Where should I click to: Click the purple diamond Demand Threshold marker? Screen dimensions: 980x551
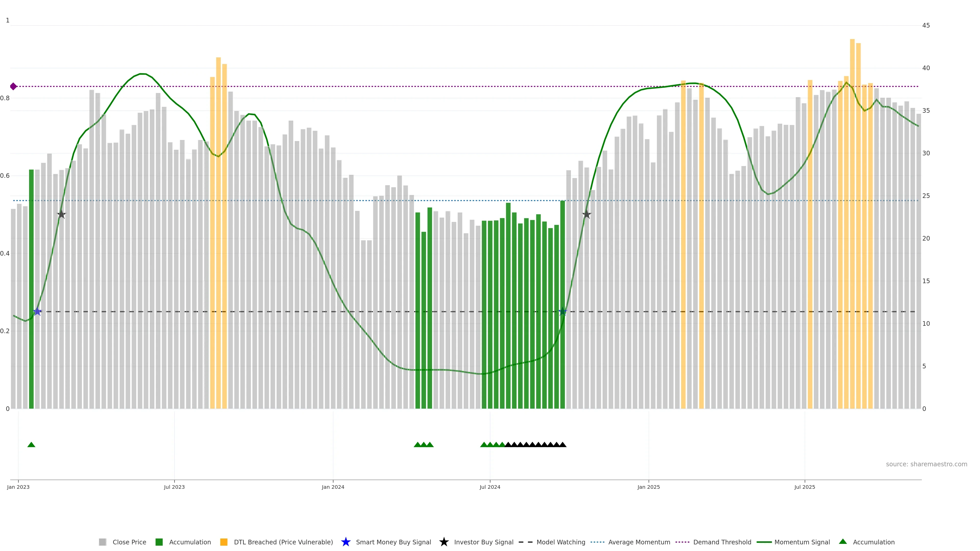click(13, 86)
